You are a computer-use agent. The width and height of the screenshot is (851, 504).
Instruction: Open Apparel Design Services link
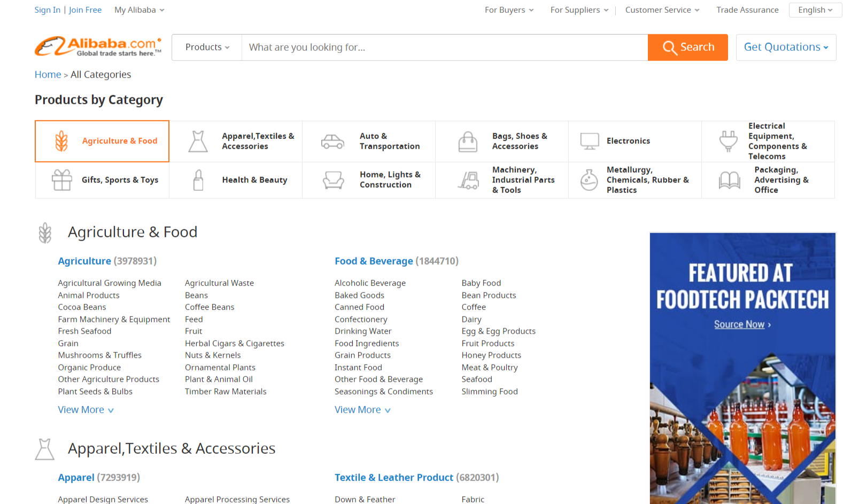(103, 499)
